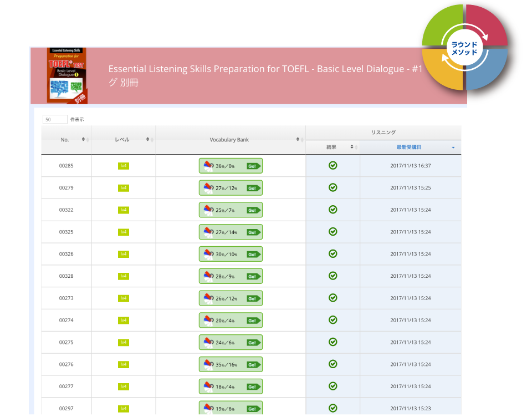
Task: Click listening result checkmark for 00273
Action: 333,298
